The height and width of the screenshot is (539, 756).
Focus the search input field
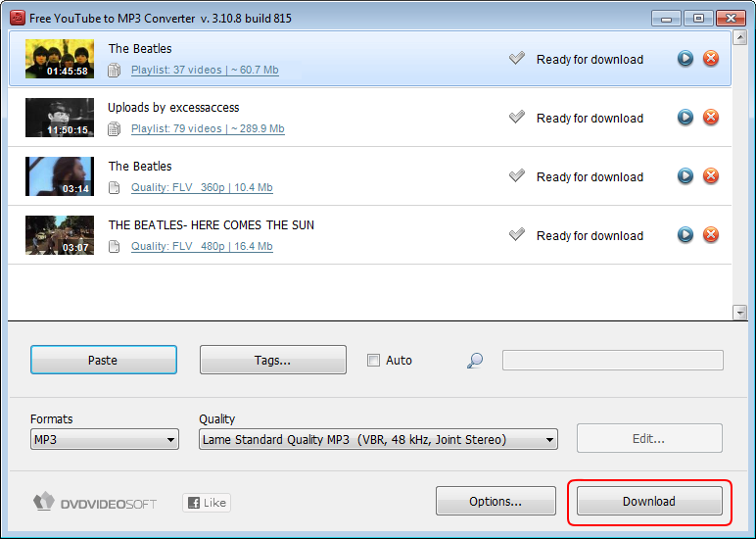tap(613, 361)
